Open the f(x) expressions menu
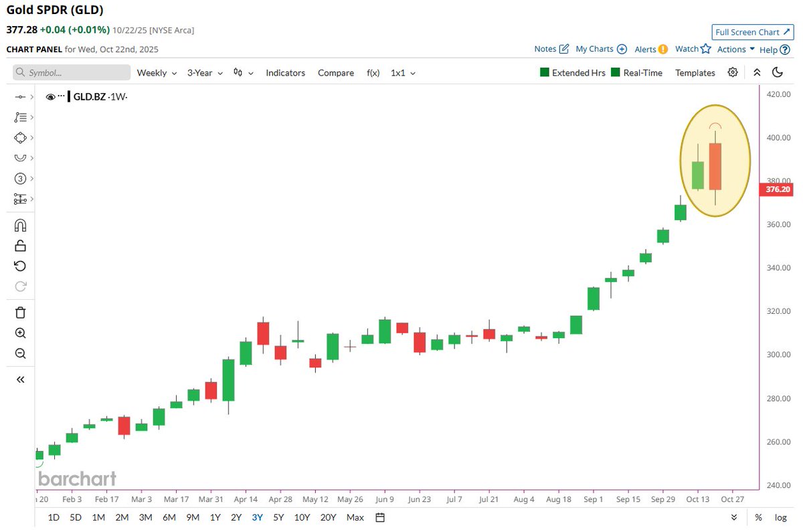Image resolution: width=803 pixels, height=532 pixels. click(x=373, y=73)
